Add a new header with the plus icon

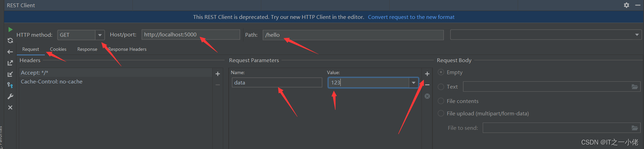218,74
